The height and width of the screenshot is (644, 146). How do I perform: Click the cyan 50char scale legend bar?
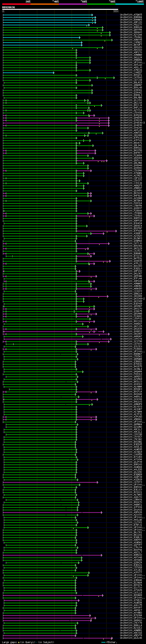click(x=103, y=642)
